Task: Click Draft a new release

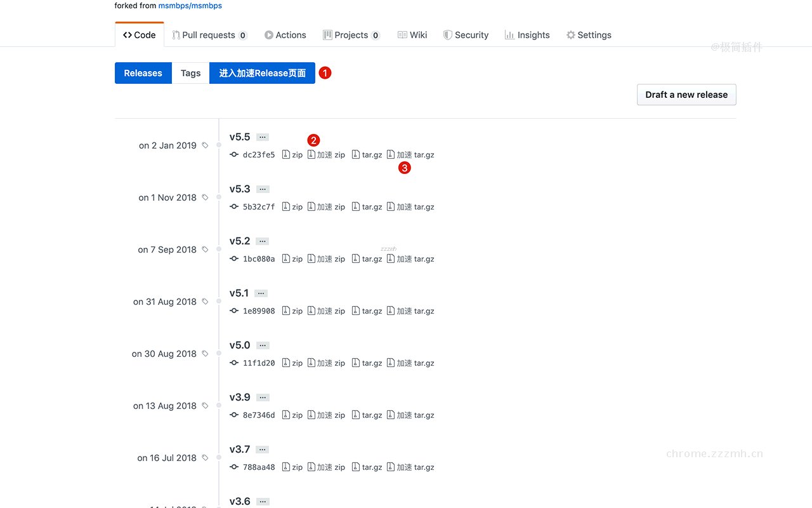Action: point(686,95)
